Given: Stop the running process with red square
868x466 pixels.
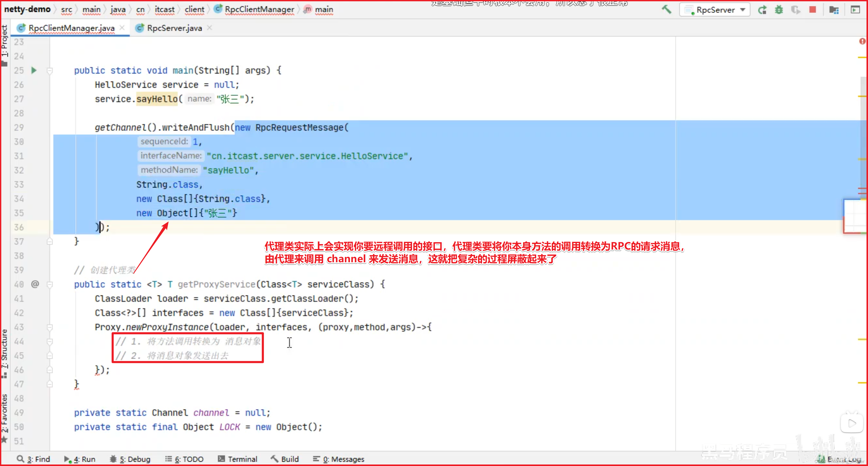Looking at the screenshot, I should coord(813,9).
